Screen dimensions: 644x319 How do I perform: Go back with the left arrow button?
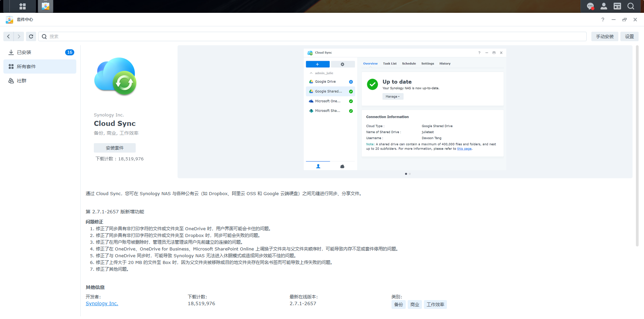(x=8, y=36)
